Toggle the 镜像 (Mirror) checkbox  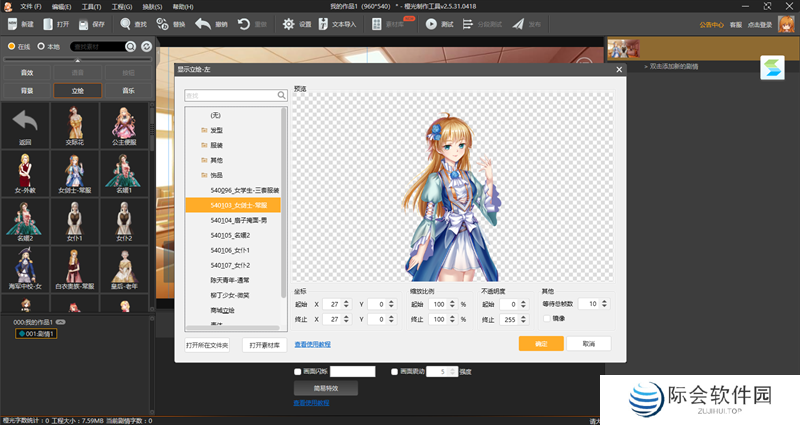pyautogui.click(x=547, y=318)
